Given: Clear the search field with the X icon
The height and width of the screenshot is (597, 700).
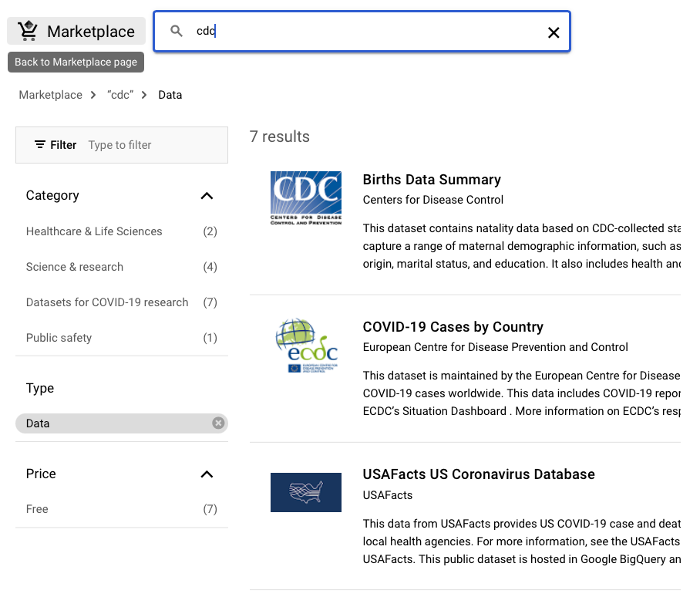Looking at the screenshot, I should [554, 32].
